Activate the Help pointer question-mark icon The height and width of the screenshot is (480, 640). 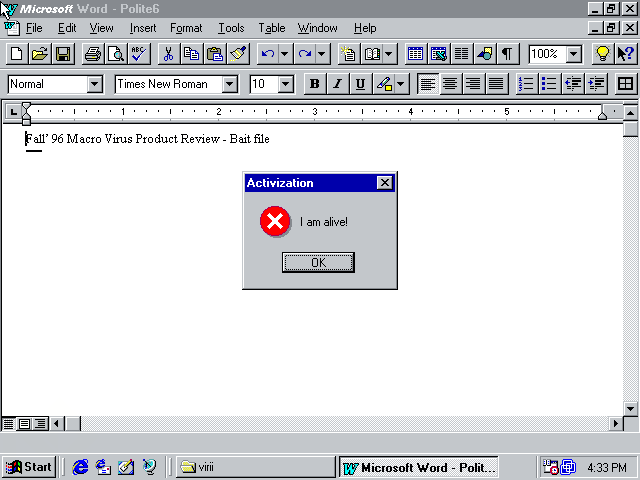(x=626, y=54)
